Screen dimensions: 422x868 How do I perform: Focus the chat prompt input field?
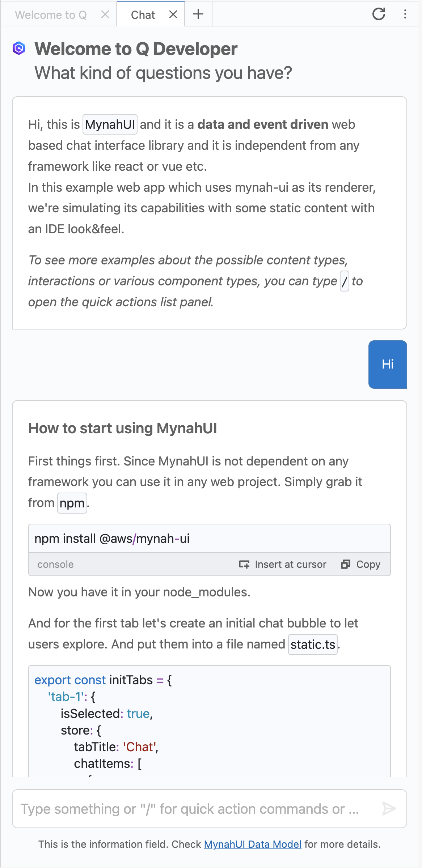210,809
